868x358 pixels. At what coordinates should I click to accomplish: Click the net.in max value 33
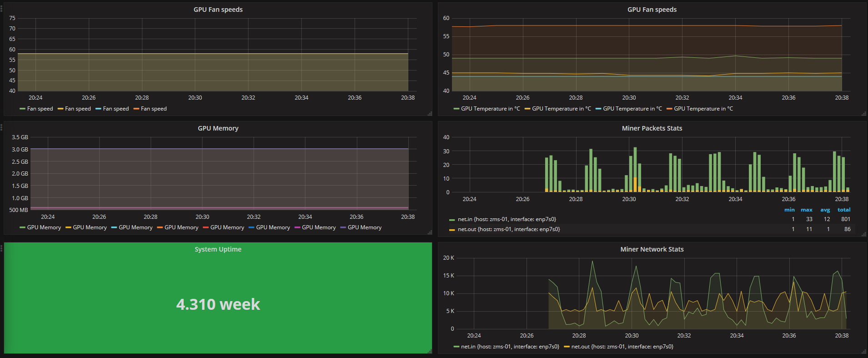[x=809, y=219]
